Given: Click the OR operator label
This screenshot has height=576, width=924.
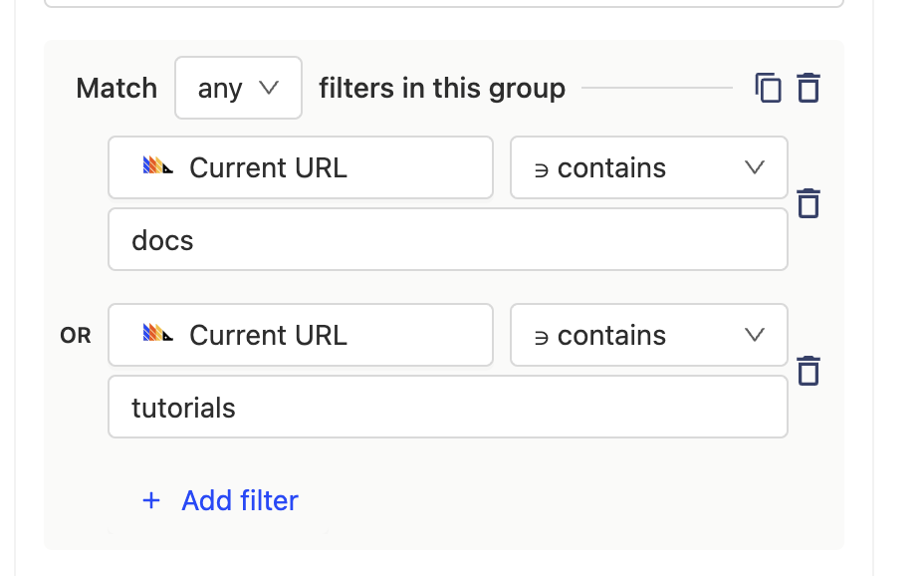Looking at the screenshot, I should (76, 336).
